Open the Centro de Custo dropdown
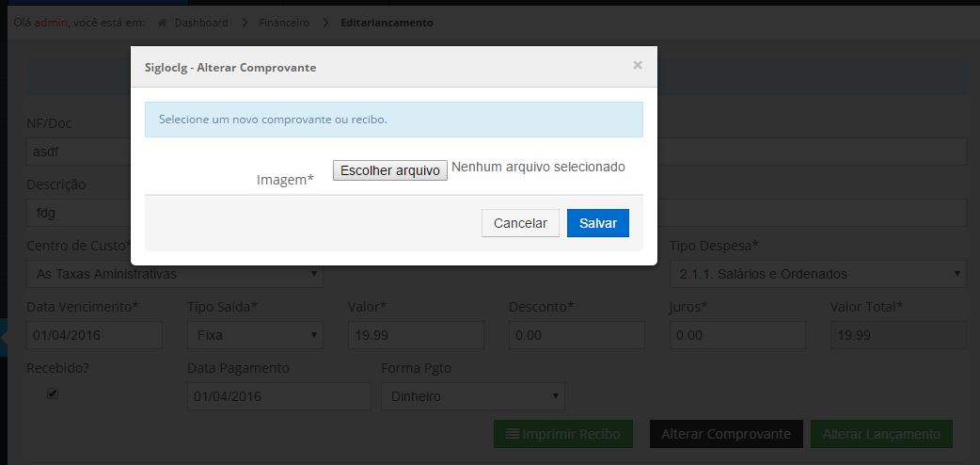 (x=174, y=274)
